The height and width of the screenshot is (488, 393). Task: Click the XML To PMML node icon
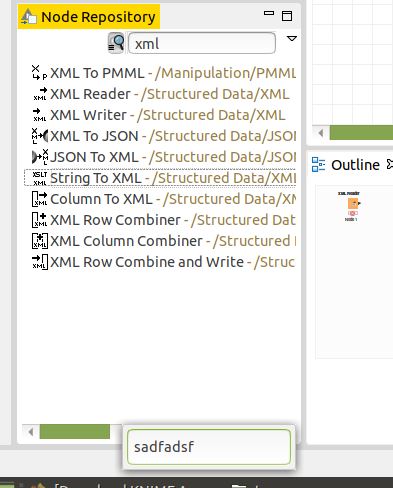point(39,73)
